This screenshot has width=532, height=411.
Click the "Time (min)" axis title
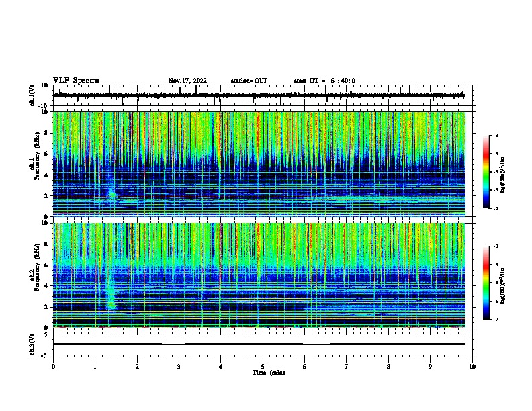click(269, 373)
